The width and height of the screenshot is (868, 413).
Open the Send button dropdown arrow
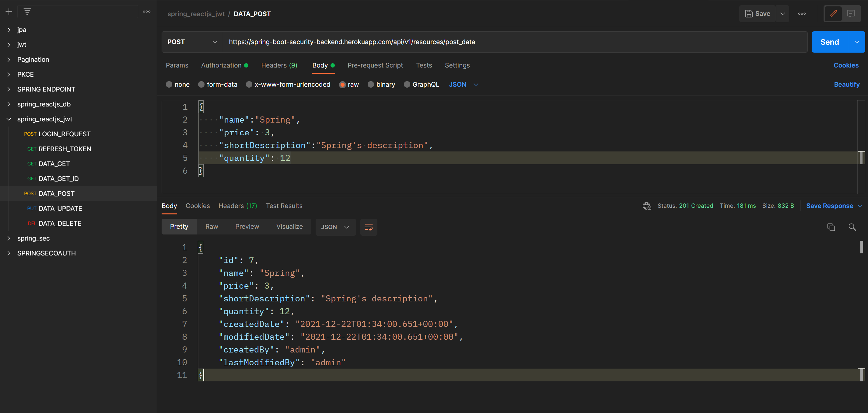856,42
